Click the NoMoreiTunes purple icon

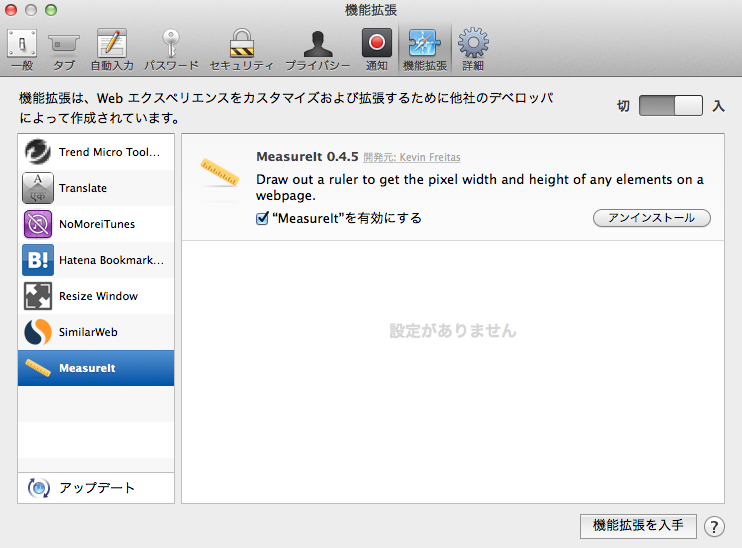click(x=38, y=224)
